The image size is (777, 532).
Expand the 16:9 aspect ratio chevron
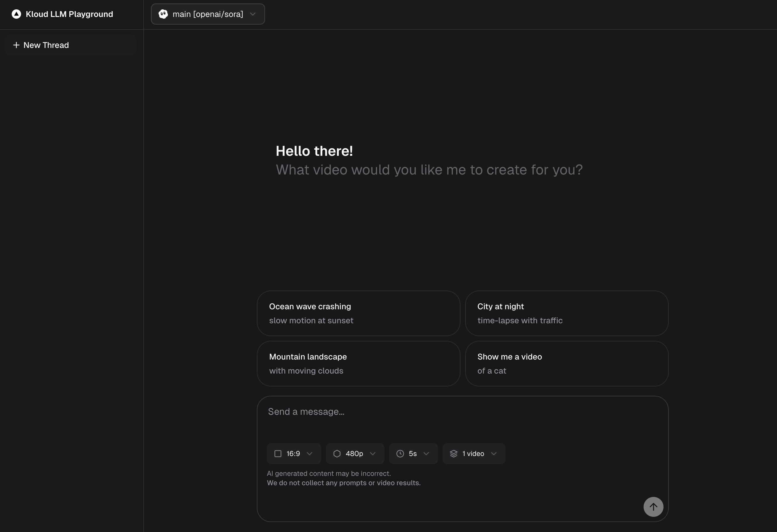click(x=310, y=453)
